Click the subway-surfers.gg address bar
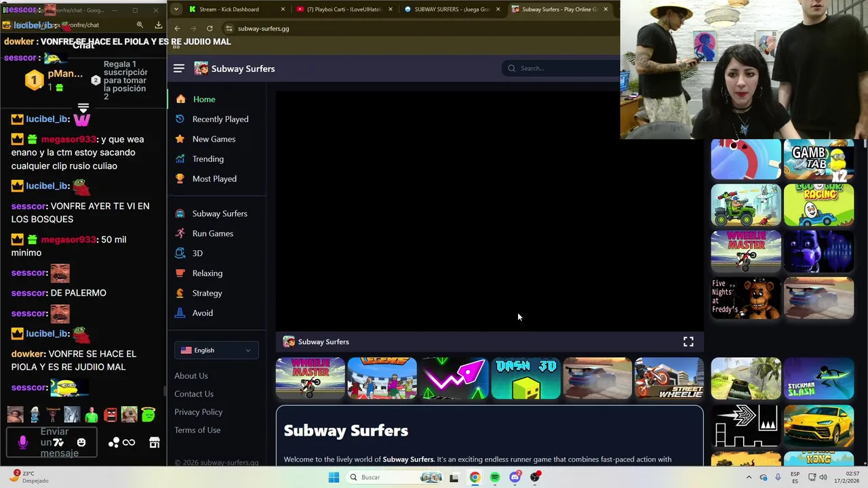Screen dimensions: 868x488 (x=420, y=28)
